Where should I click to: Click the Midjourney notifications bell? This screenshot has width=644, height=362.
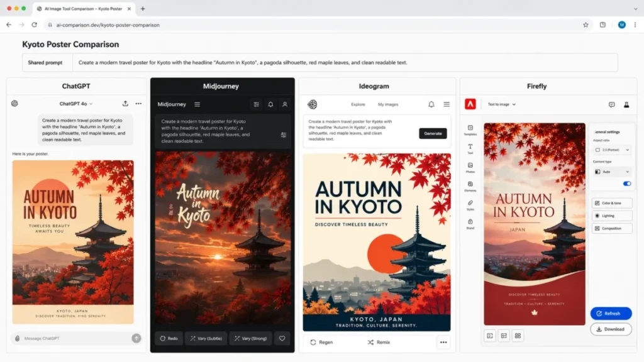click(270, 104)
